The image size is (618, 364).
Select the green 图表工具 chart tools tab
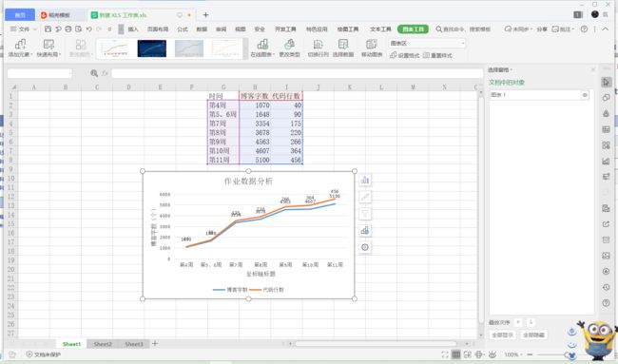[x=413, y=29]
